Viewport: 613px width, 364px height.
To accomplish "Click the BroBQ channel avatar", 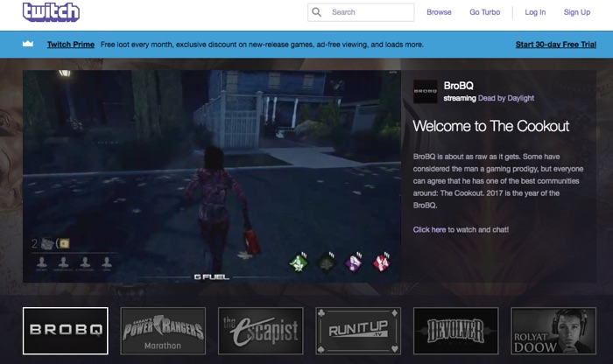I will click(426, 91).
